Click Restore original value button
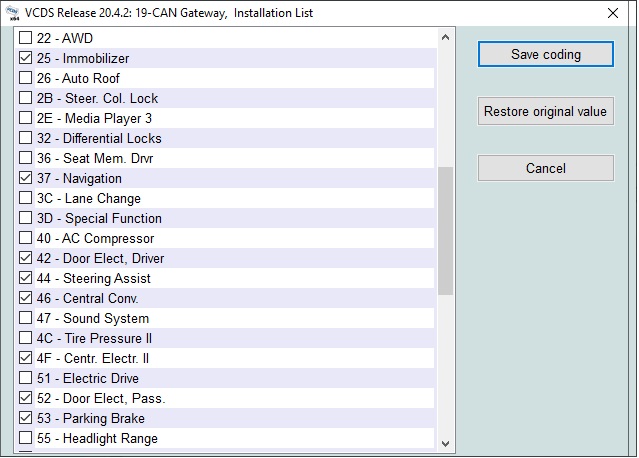 [546, 111]
